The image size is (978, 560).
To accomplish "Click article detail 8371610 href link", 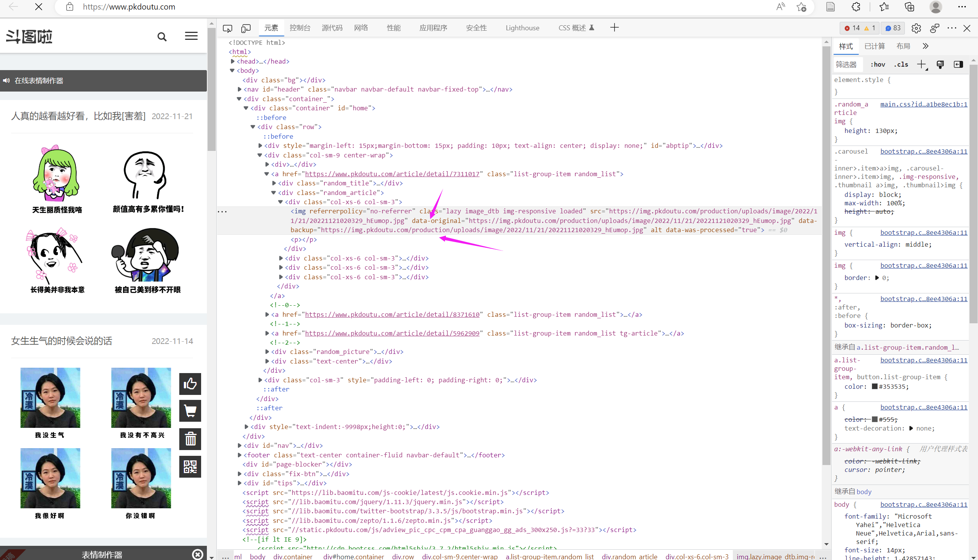I will 392,314.
